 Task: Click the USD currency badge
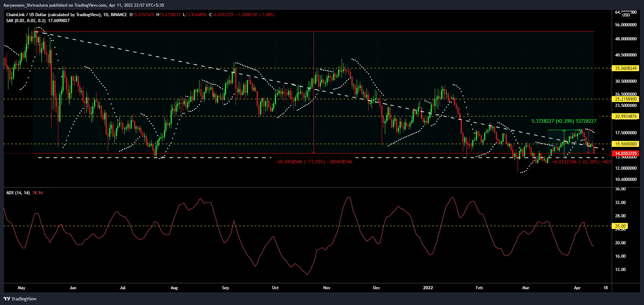[626, 15]
